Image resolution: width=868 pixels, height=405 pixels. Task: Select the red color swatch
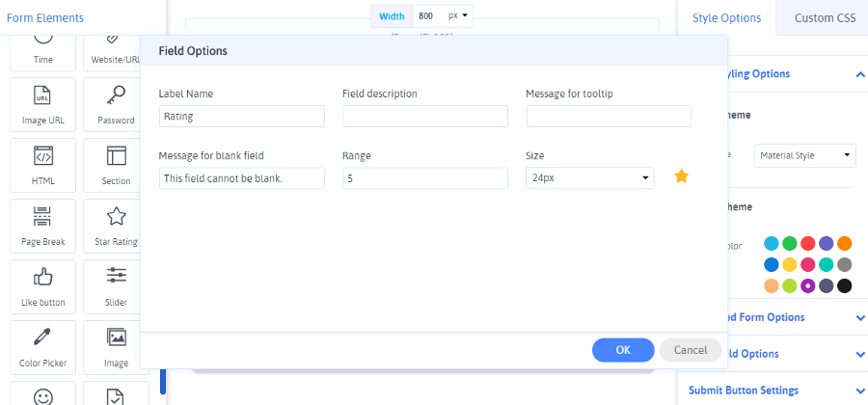coord(807,243)
